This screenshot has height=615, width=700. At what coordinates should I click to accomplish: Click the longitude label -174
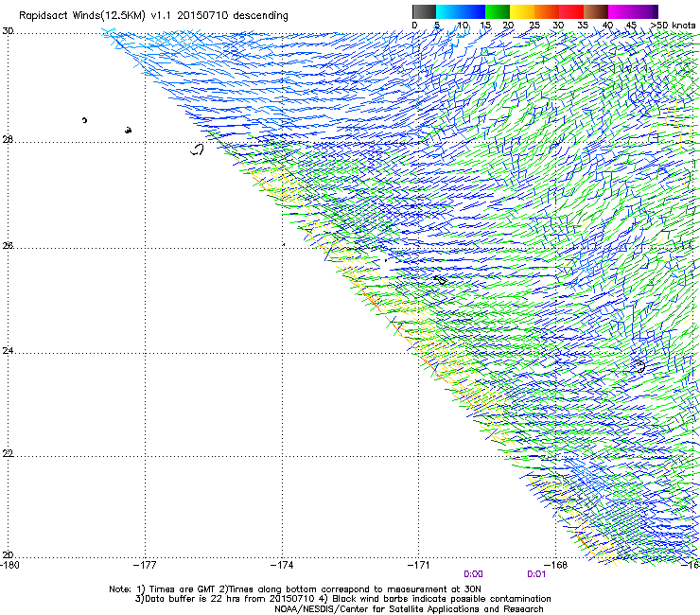click(282, 565)
